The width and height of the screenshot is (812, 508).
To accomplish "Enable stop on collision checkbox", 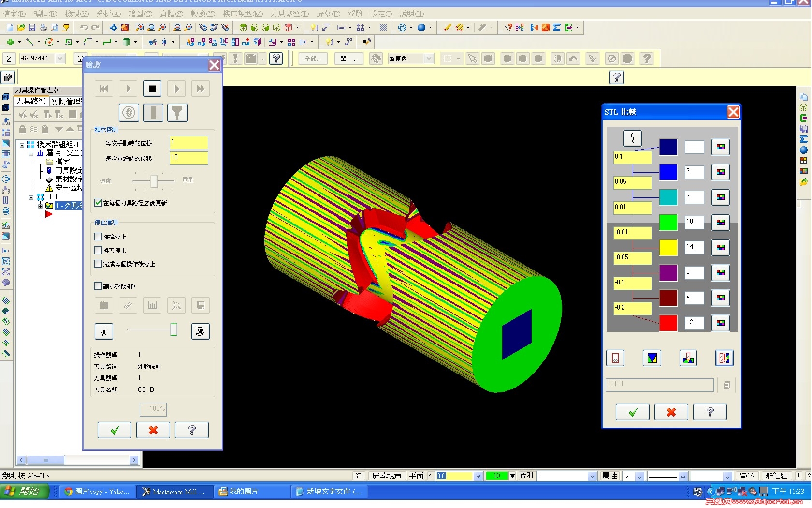I will (x=98, y=237).
